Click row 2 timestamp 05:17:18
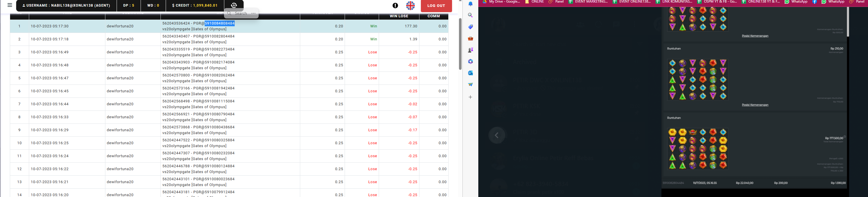The width and height of the screenshot is (868, 197). coord(50,39)
